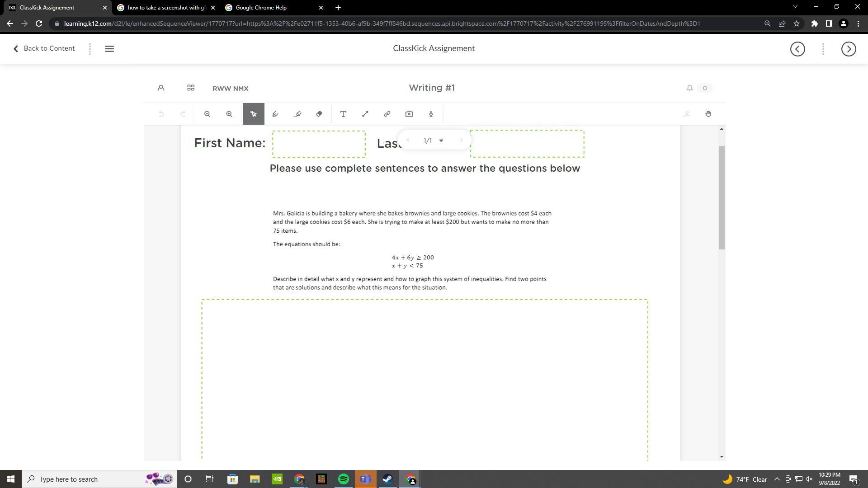This screenshot has height=488, width=868.
Task: Select the pen drawing tool
Action: pyautogui.click(x=275, y=114)
